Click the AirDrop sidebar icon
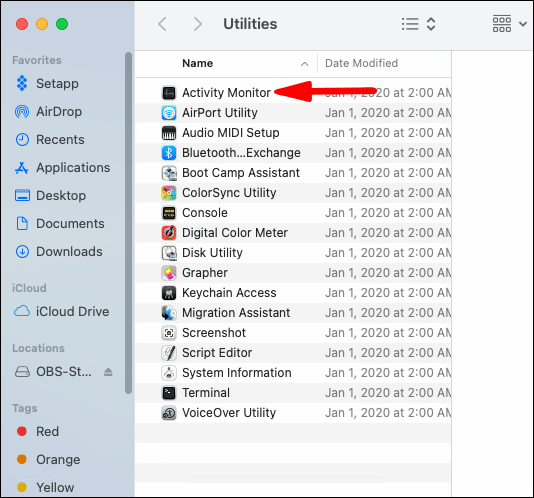 point(22,112)
